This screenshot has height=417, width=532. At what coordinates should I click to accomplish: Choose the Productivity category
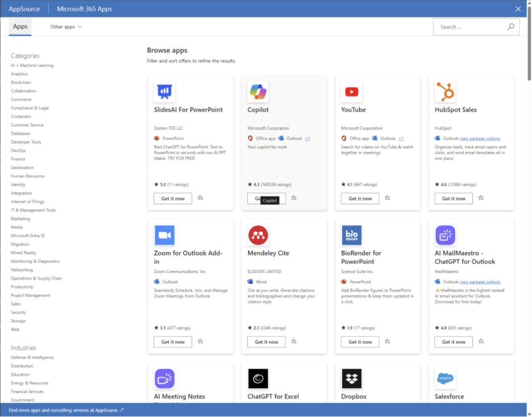coord(22,287)
